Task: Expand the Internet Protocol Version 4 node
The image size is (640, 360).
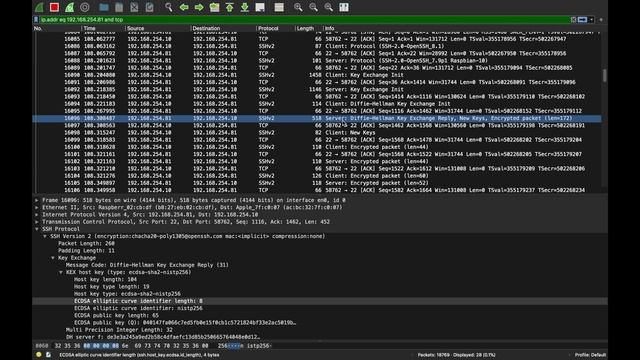Action: [37, 215]
